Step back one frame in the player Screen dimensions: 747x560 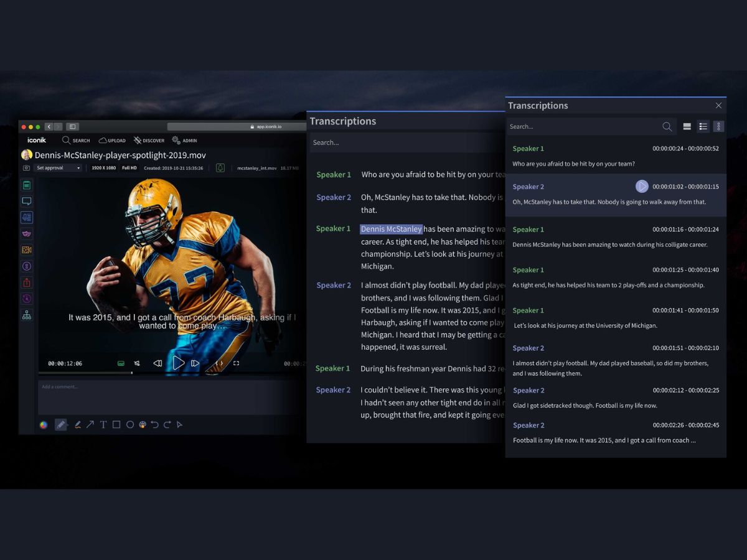(x=157, y=363)
